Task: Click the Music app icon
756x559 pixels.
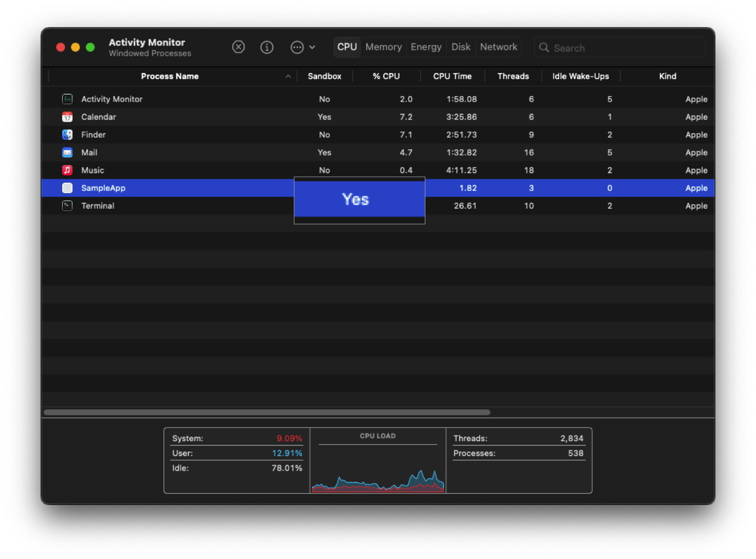Action: pyautogui.click(x=67, y=170)
